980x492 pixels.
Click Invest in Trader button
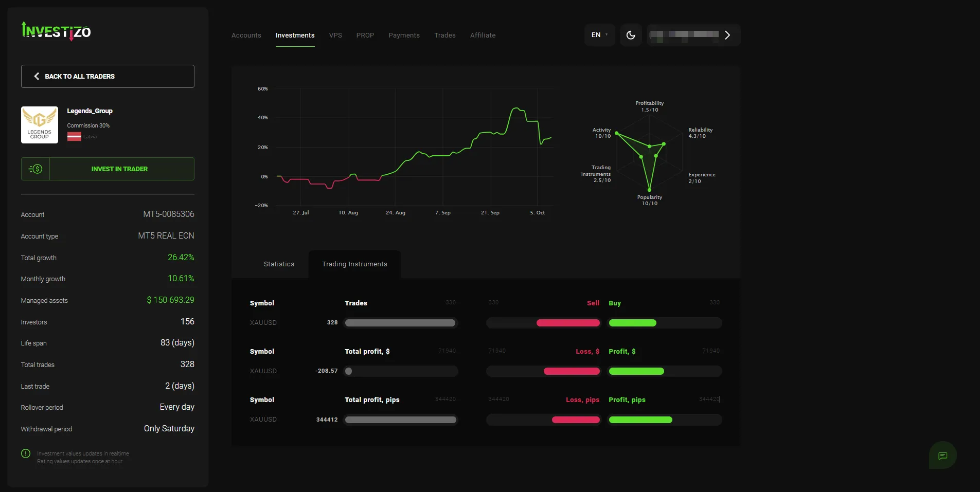[108, 169]
